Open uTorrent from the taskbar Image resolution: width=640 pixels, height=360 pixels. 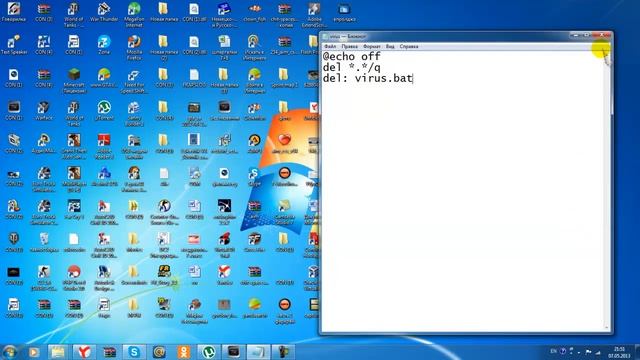pyautogui.click(x=209, y=352)
